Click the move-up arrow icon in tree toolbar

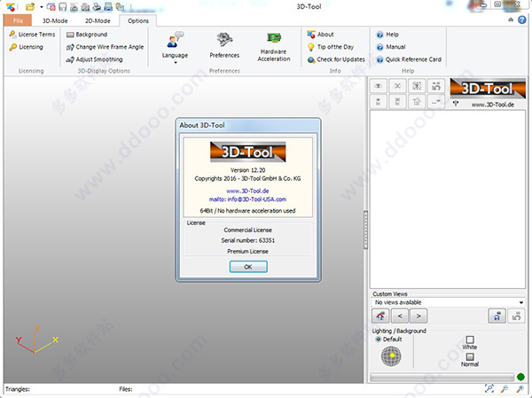[379, 101]
